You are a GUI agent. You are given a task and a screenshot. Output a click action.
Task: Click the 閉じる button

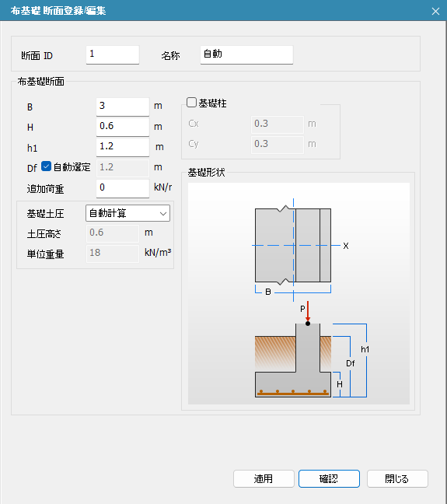[x=397, y=479]
